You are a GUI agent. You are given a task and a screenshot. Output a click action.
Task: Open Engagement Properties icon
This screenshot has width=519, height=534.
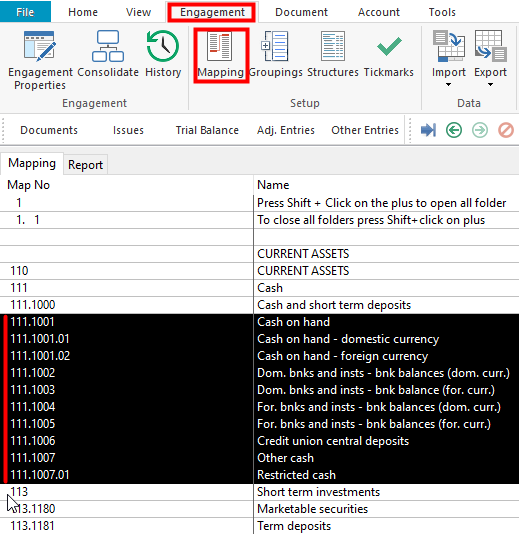point(40,46)
